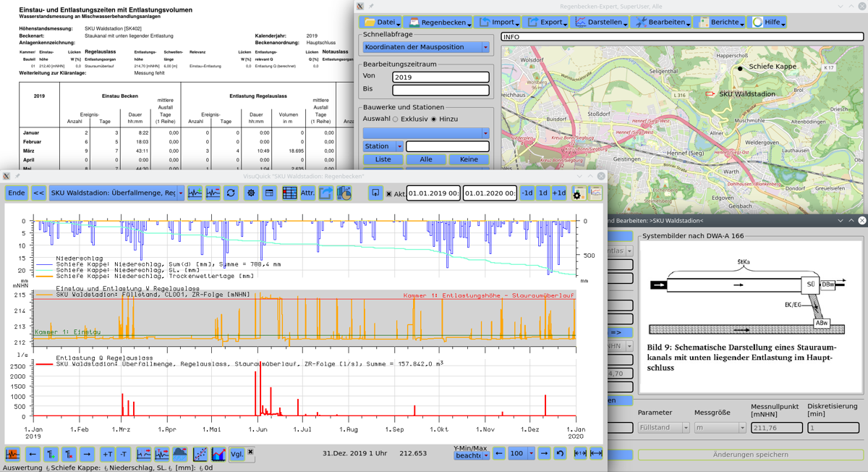Click the Alle button

[x=426, y=159]
